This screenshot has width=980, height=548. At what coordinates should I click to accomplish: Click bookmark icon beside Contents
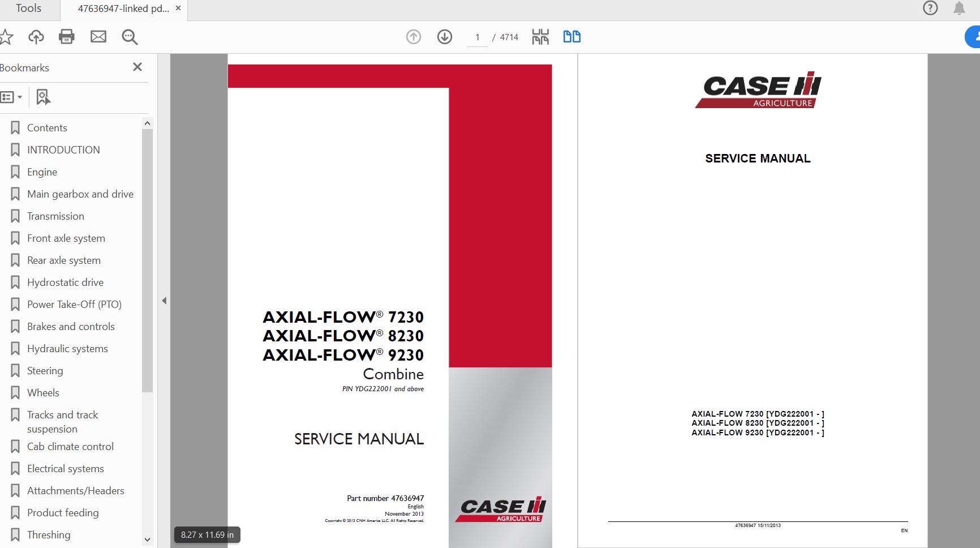(15, 128)
